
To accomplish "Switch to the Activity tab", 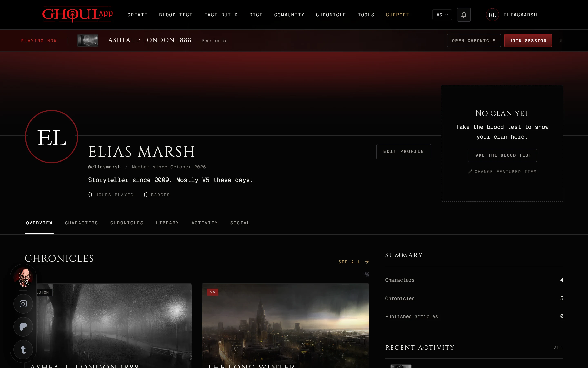I will [x=205, y=223].
